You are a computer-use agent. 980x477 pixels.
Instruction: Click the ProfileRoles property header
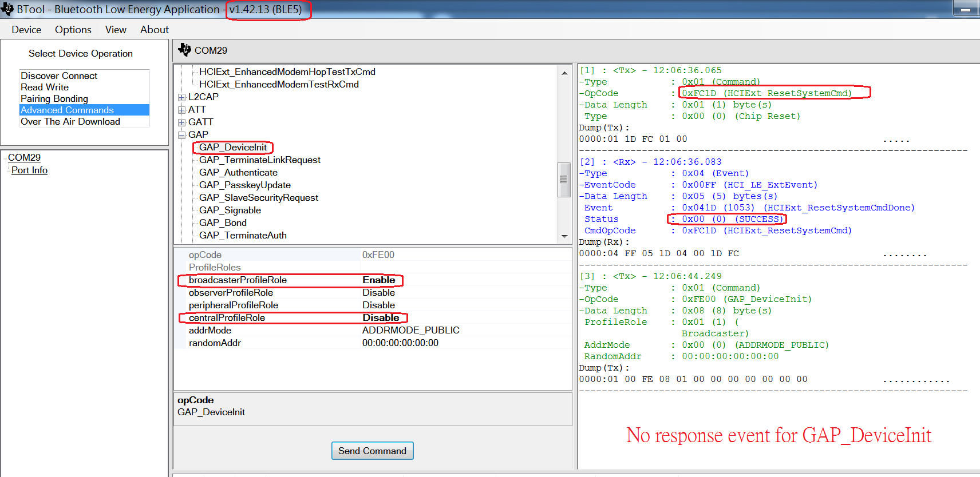373,267
